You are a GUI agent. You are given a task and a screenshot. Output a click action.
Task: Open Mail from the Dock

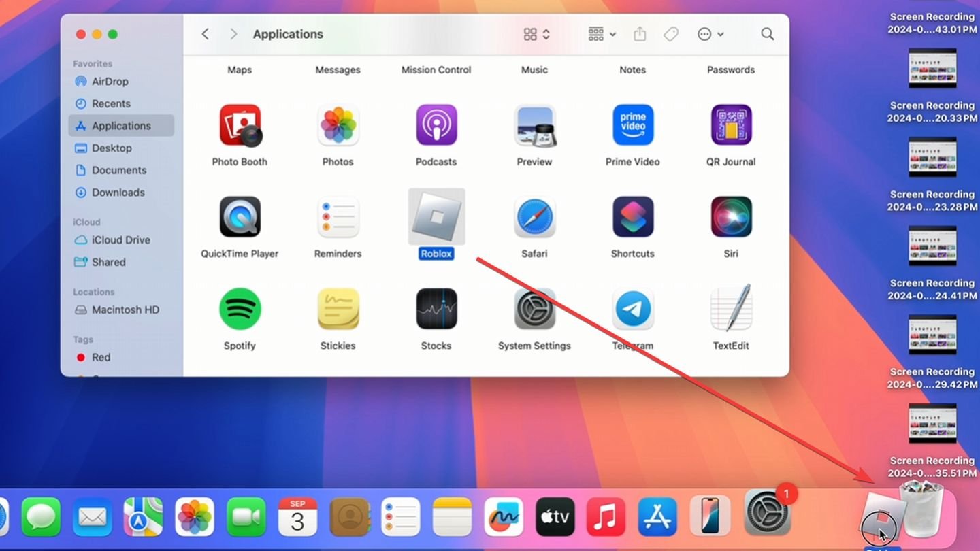coord(93,517)
